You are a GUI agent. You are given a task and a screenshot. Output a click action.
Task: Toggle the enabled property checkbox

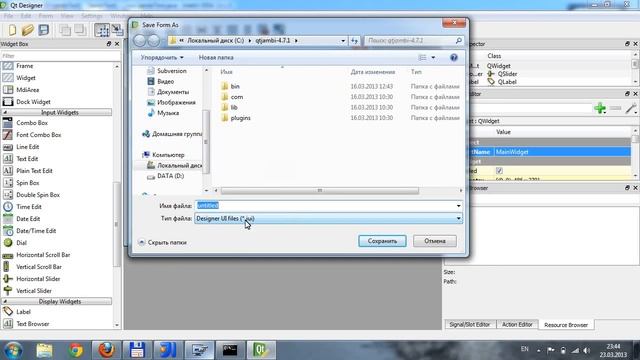point(499,171)
